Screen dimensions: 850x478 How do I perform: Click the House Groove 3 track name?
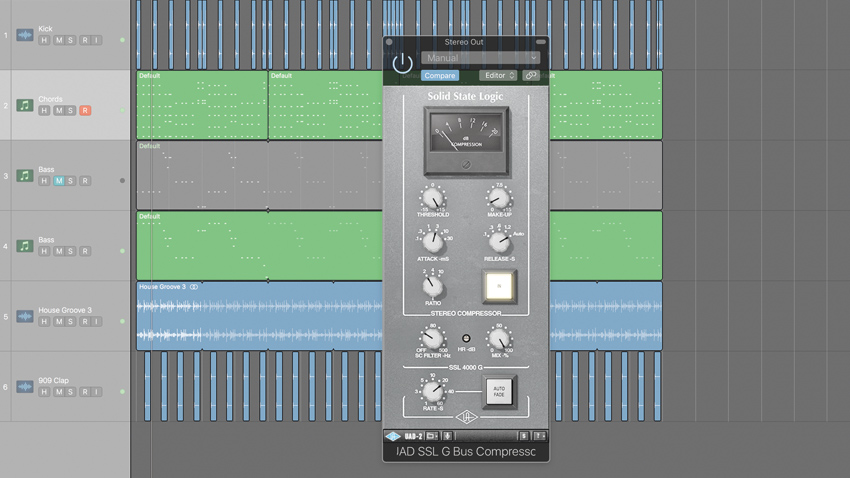click(65, 310)
